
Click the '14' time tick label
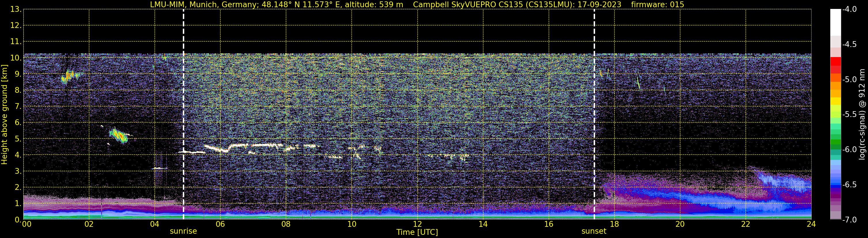(x=483, y=224)
